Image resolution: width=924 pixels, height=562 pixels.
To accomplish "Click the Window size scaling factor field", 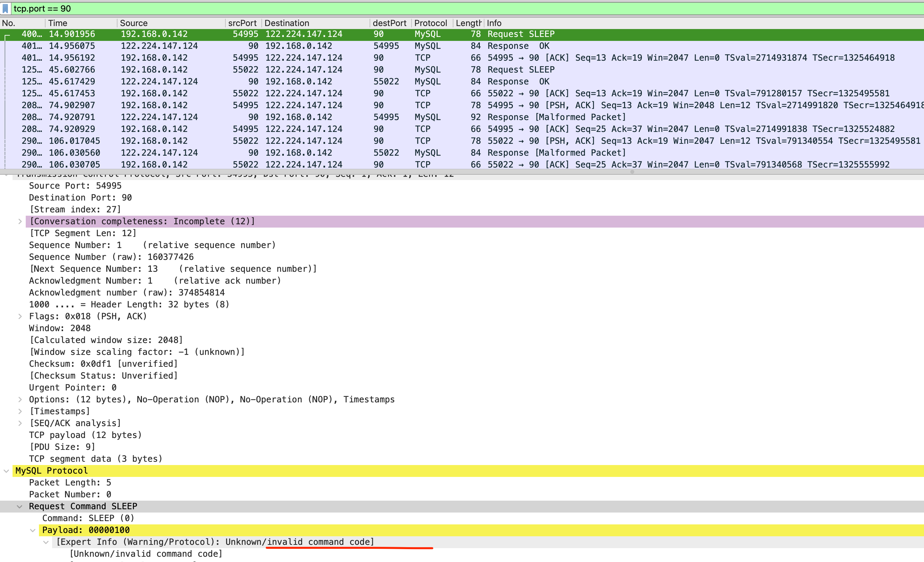I will [137, 352].
